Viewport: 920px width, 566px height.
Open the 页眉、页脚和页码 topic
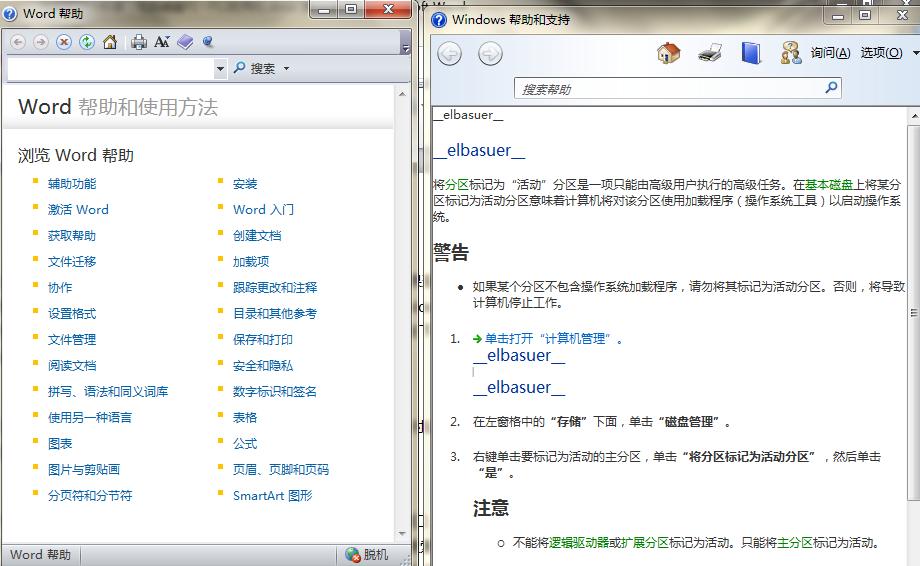click(281, 469)
